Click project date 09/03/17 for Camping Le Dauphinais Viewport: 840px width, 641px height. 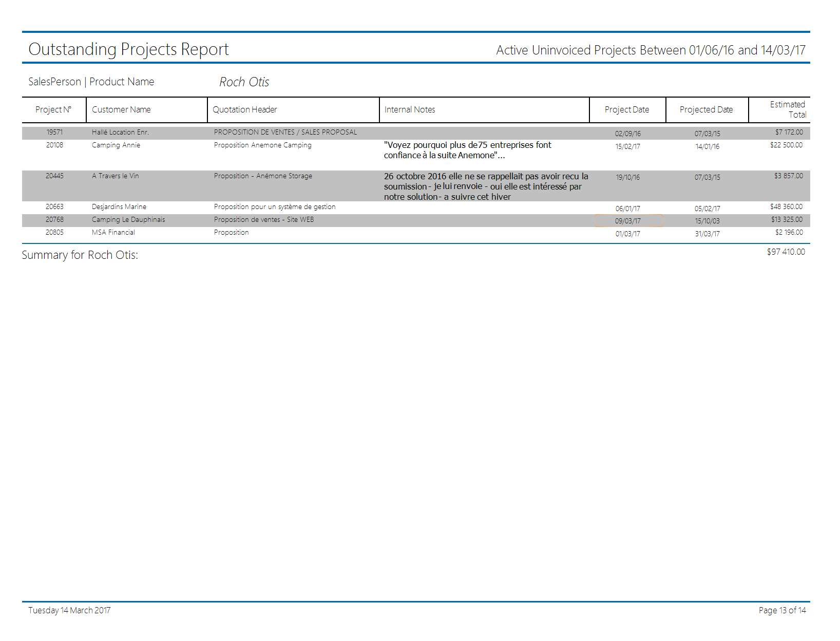(x=627, y=221)
